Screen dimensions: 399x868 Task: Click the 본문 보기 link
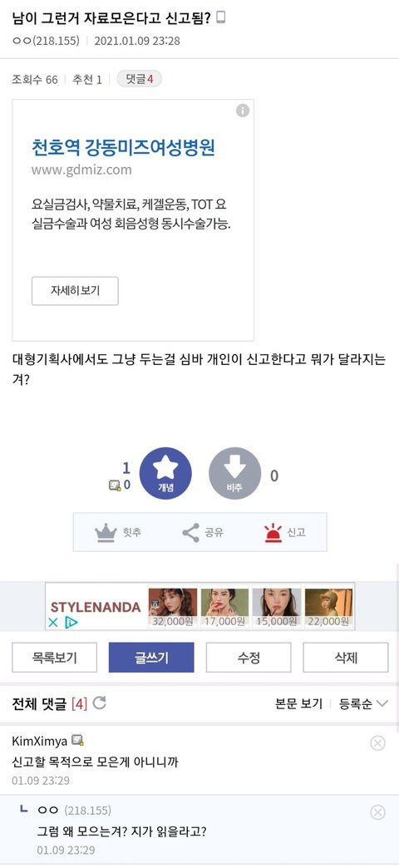pos(299,703)
